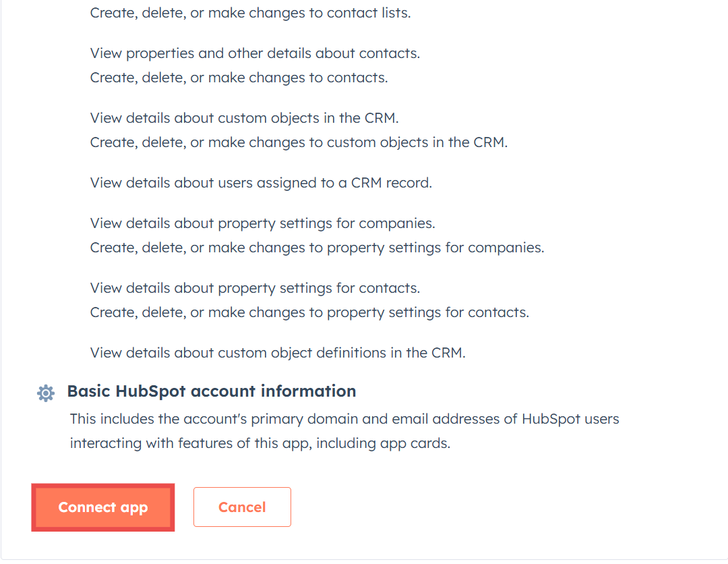Select the create or delete custom objects line
Viewport: 728px width, 564px height.
[299, 142]
